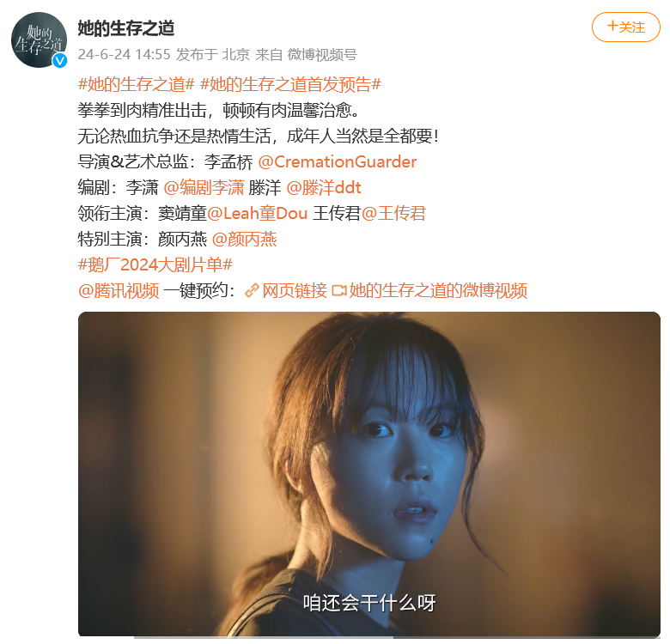Open 她的生存之道的微博视频 video link

coord(438,291)
